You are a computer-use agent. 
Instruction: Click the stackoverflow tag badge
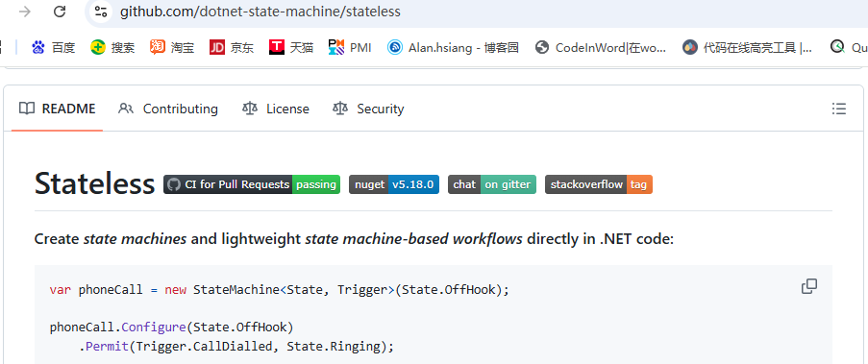(599, 184)
